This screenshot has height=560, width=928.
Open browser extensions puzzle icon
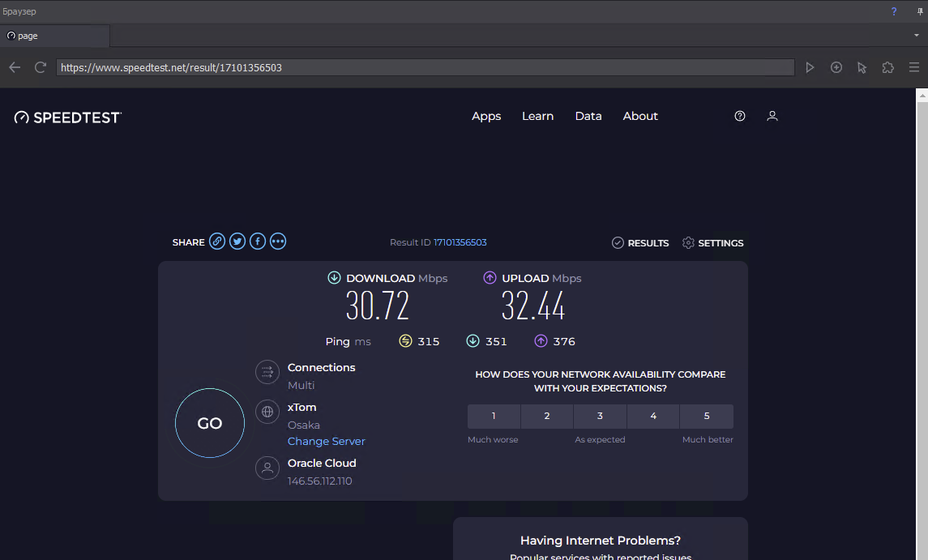click(888, 67)
